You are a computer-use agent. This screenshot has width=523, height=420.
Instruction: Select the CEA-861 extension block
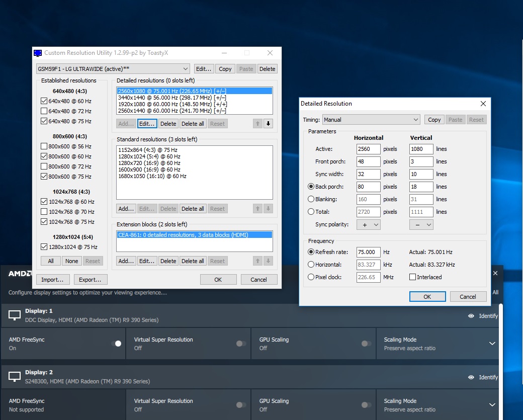[x=195, y=235]
